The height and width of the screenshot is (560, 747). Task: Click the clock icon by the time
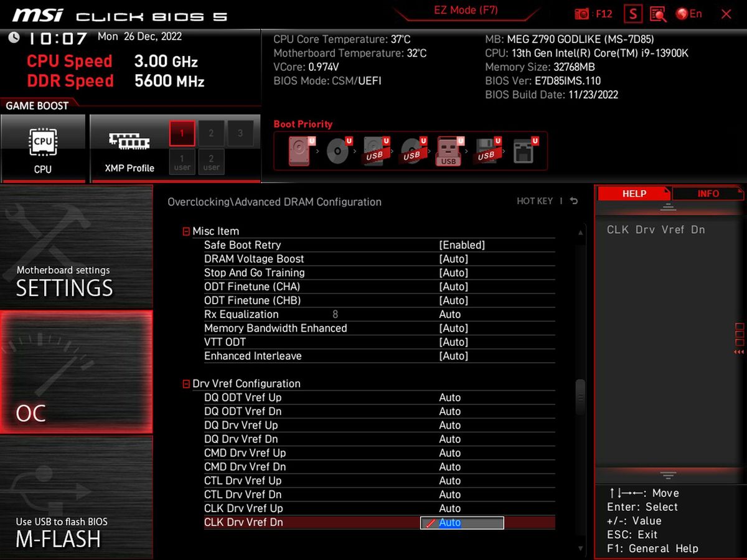14,38
